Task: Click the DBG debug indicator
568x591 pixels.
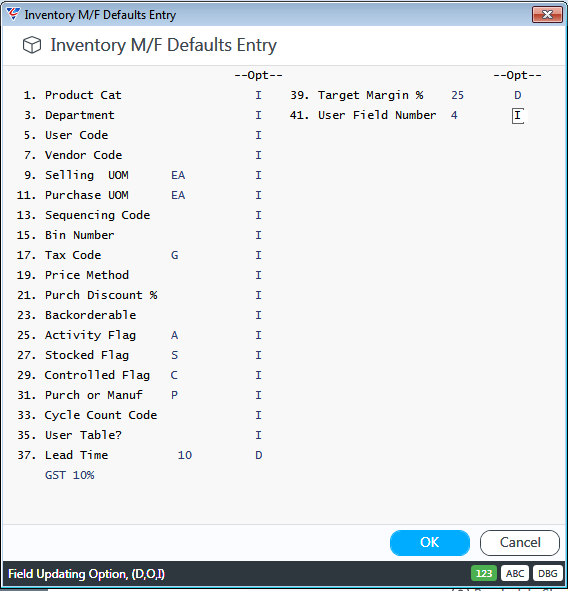Action: pyautogui.click(x=547, y=573)
